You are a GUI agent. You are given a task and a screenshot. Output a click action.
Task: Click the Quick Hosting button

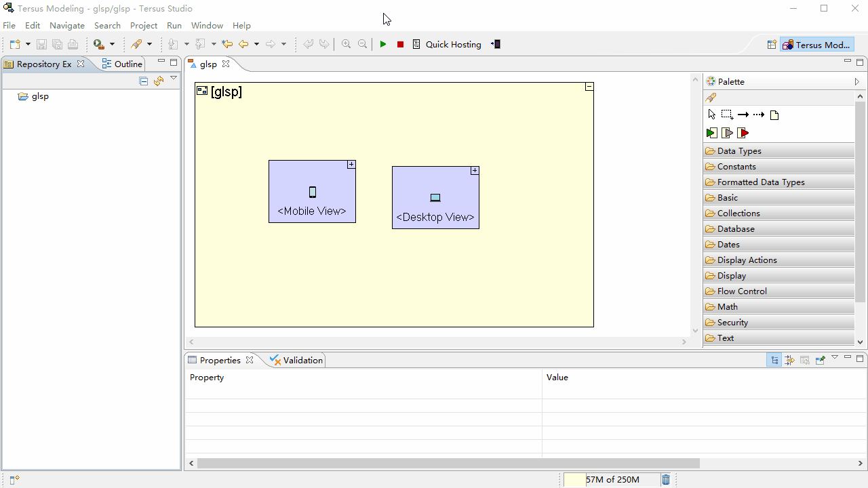click(447, 44)
